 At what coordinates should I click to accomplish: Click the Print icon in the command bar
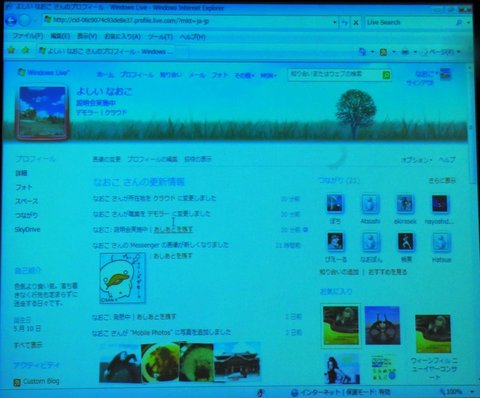[x=405, y=52]
